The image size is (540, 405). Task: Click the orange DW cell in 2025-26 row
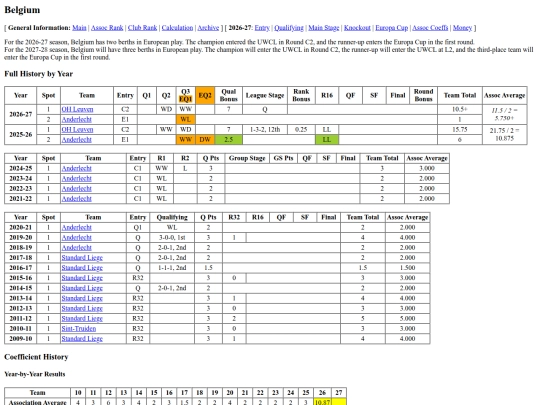(205, 139)
